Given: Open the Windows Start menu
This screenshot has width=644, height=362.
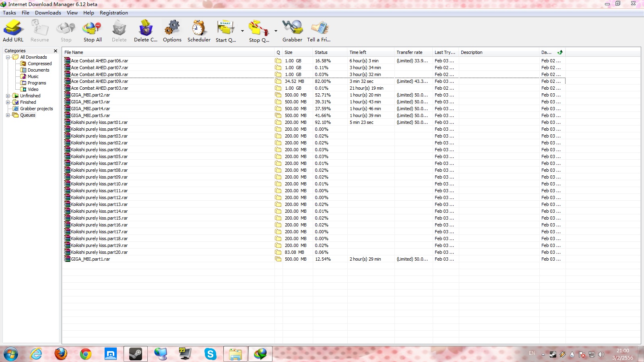Looking at the screenshot, I should click(x=11, y=354).
